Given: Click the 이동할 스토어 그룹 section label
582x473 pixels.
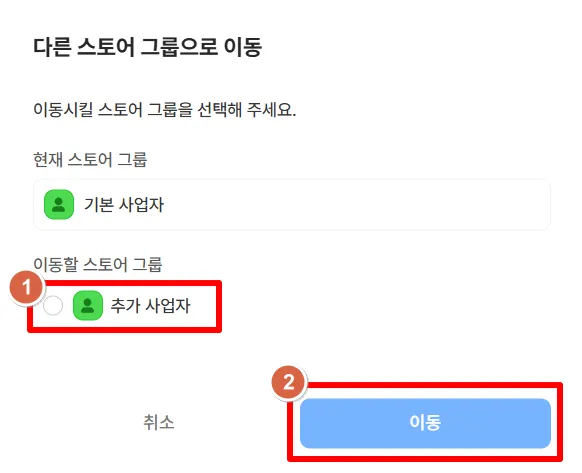Looking at the screenshot, I should coord(98,264).
